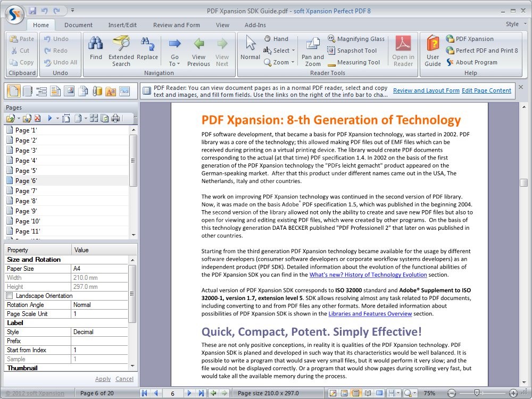Activate the Hand tool
532x399 pixels.
[x=276, y=39]
